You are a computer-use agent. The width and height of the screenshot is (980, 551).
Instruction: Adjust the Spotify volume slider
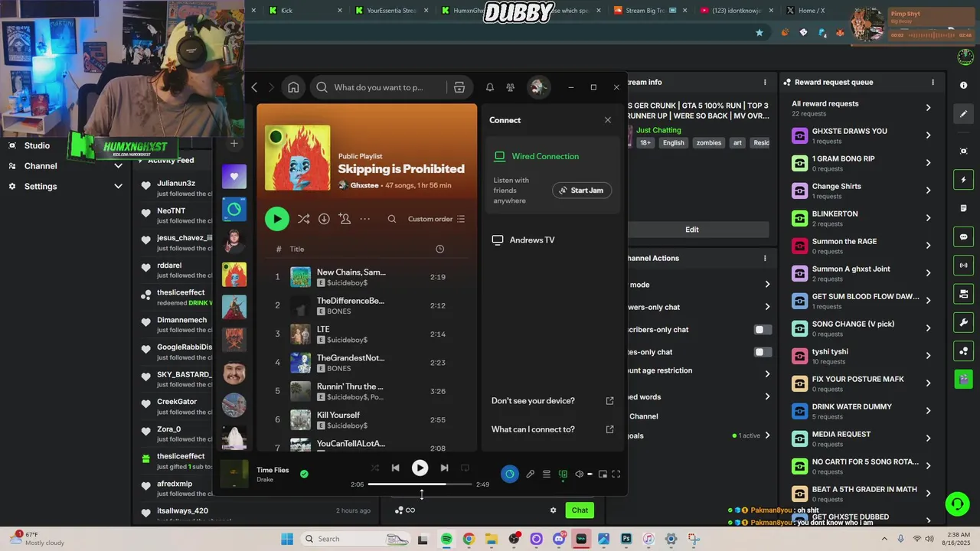tap(590, 474)
